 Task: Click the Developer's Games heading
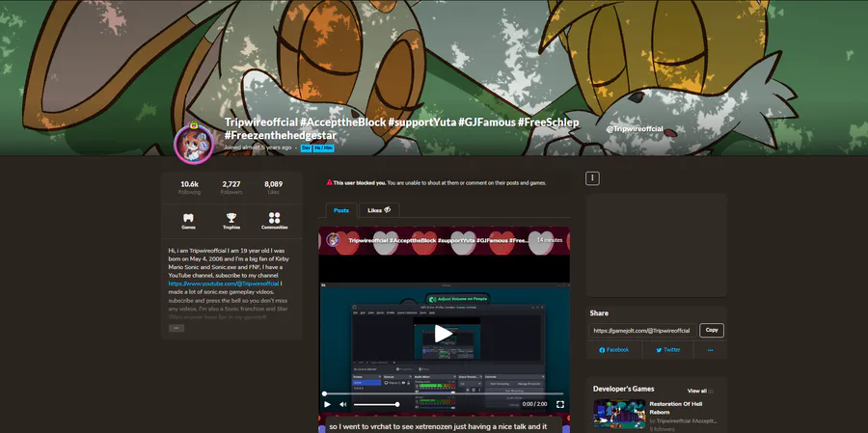[623, 389]
